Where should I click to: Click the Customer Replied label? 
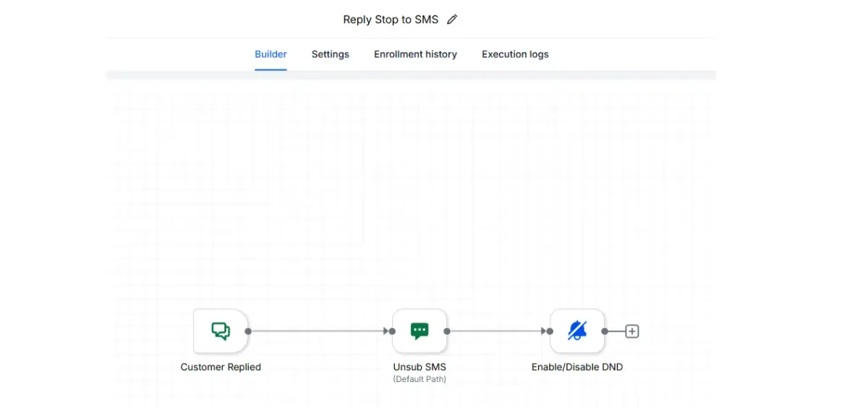221,367
